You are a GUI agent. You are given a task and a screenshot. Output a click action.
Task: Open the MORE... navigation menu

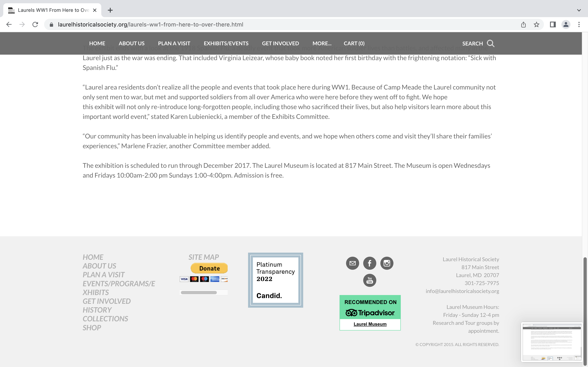pyautogui.click(x=322, y=43)
